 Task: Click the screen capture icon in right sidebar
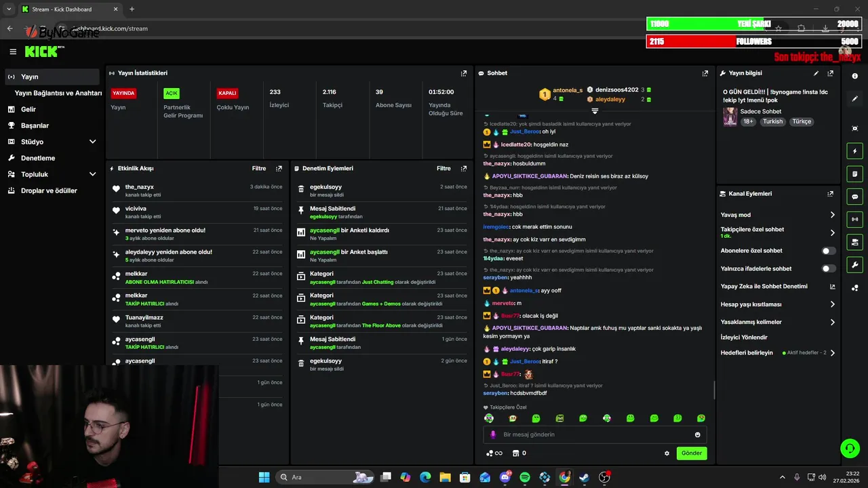point(854,128)
